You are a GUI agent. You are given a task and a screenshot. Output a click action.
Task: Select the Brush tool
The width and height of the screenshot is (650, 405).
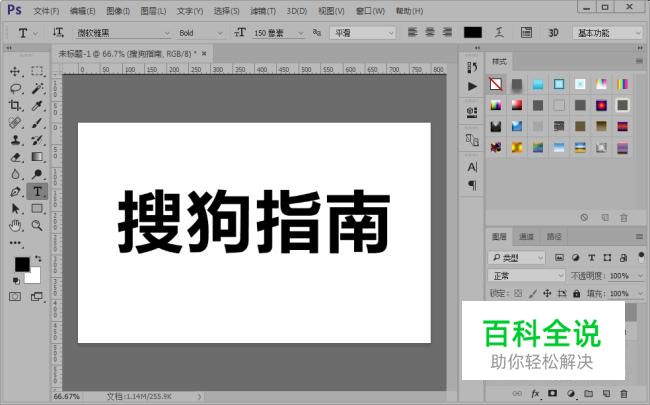(x=37, y=123)
